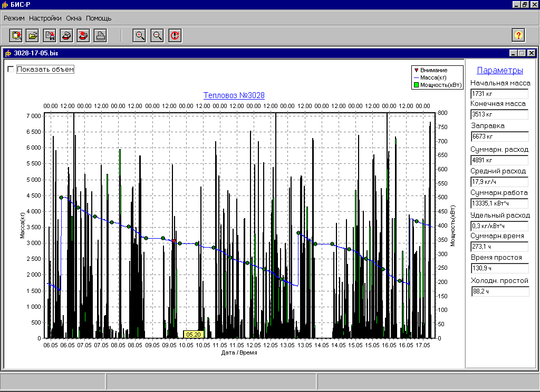Click the archive box toolbar icon without arrow

(x=66, y=35)
